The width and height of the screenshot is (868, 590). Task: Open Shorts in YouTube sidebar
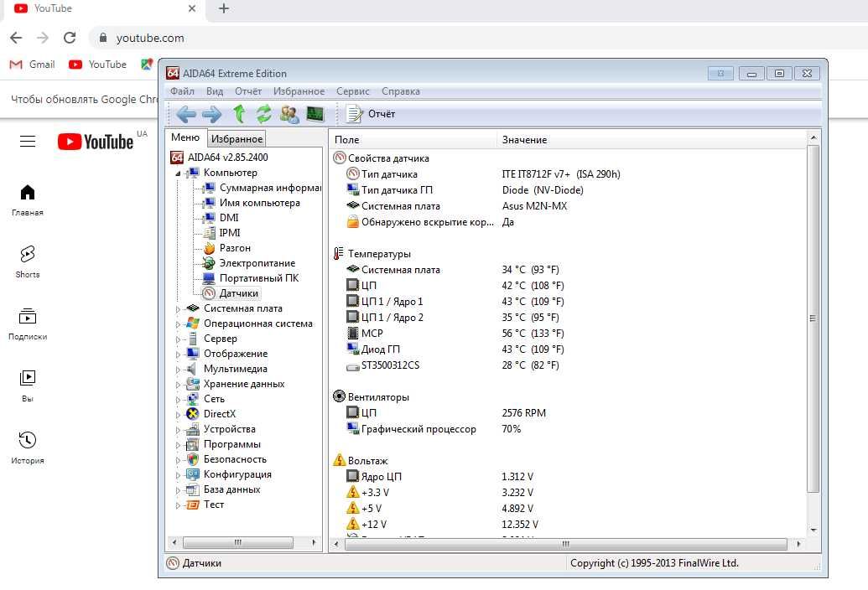(27, 262)
